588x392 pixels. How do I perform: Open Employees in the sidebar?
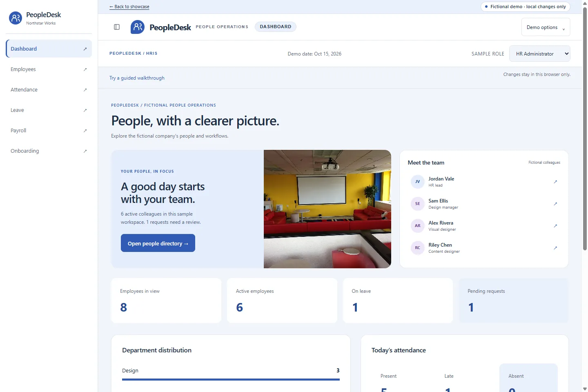pos(49,69)
